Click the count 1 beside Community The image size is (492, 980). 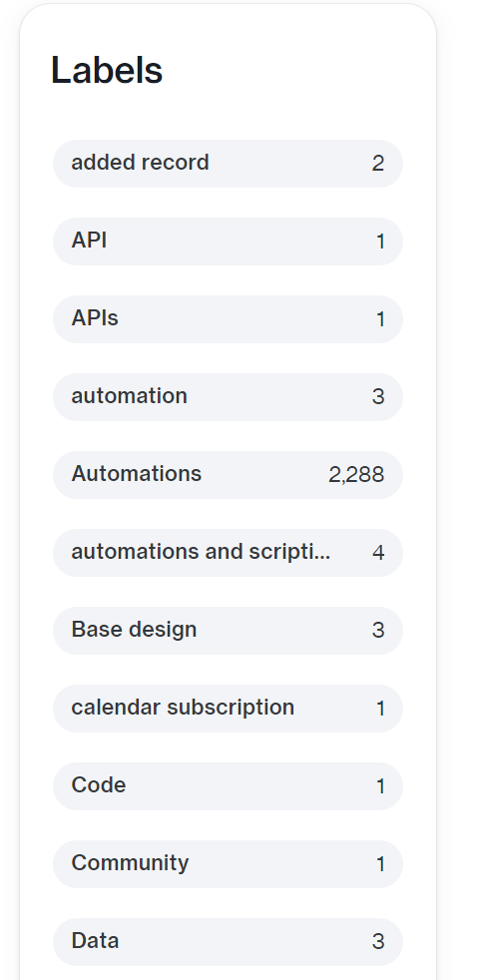pyautogui.click(x=380, y=864)
